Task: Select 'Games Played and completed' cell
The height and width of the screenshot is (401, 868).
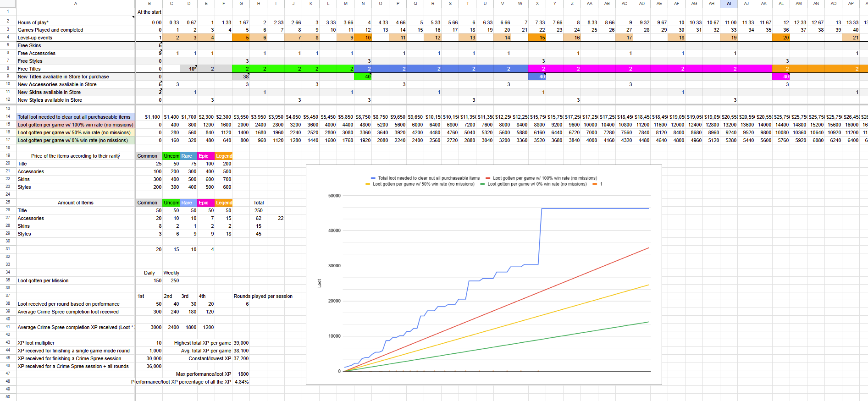Action: tap(76, 30)
